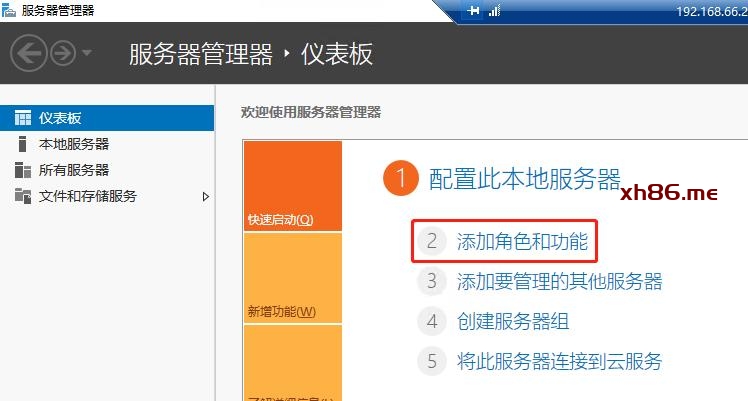This screenshot has height=401, width=748.
Task: Expand the 文件和存储服务 arrow
Action: click(206, 196)
